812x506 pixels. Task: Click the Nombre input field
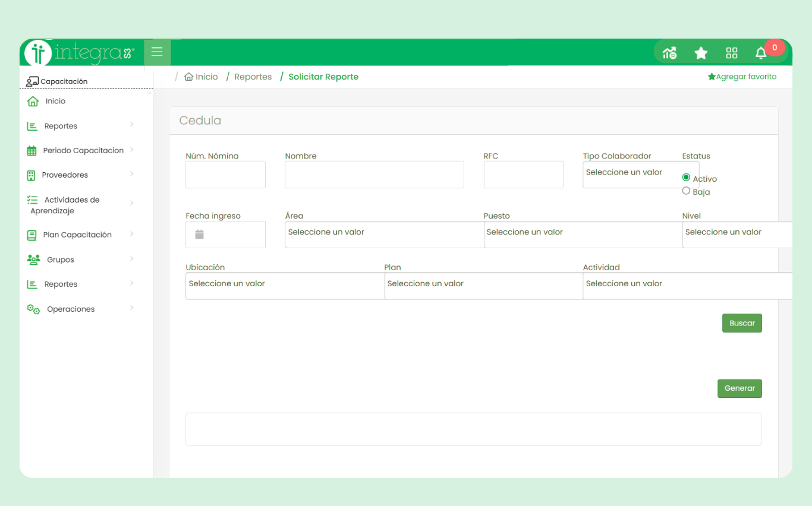pos(374,175)
